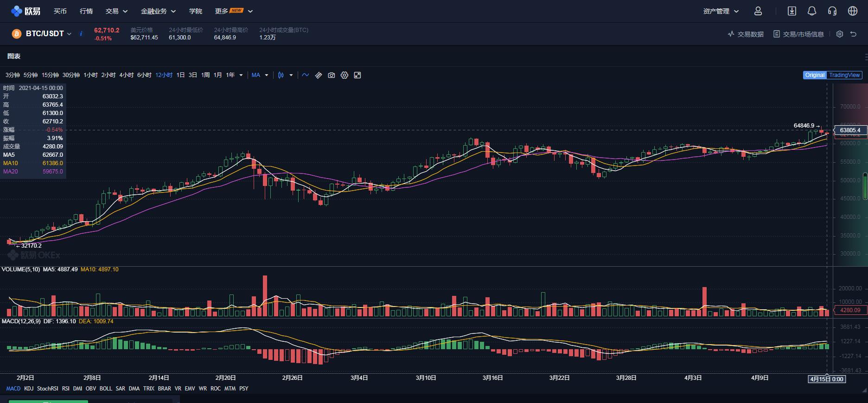
Task: Click the download app icon
Action: pyautogui.click(x=792, y=11)
